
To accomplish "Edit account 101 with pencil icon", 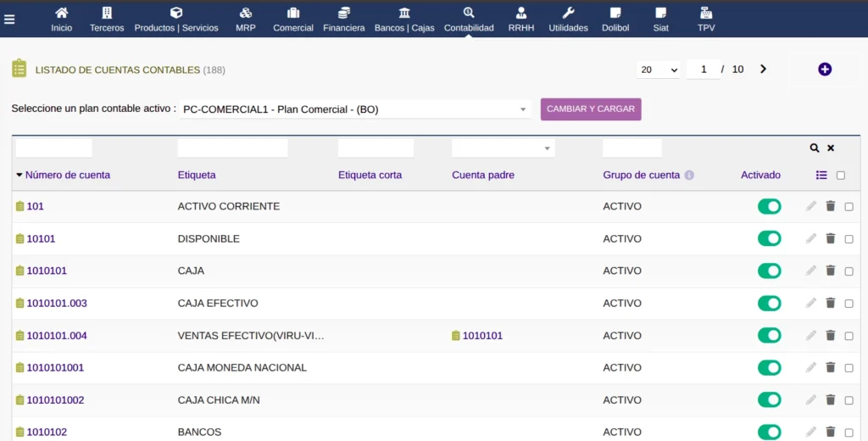I will [811, 206].
